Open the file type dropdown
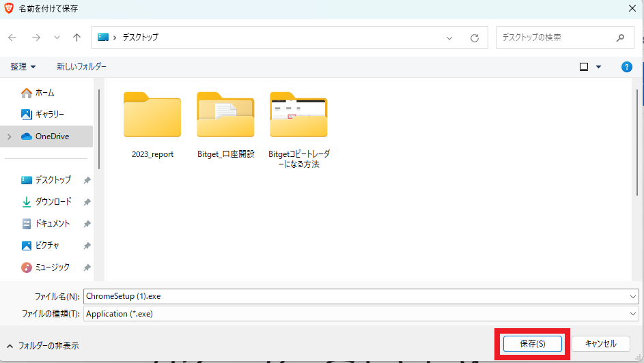The image size is (644, 363). (x=633, y=314)
